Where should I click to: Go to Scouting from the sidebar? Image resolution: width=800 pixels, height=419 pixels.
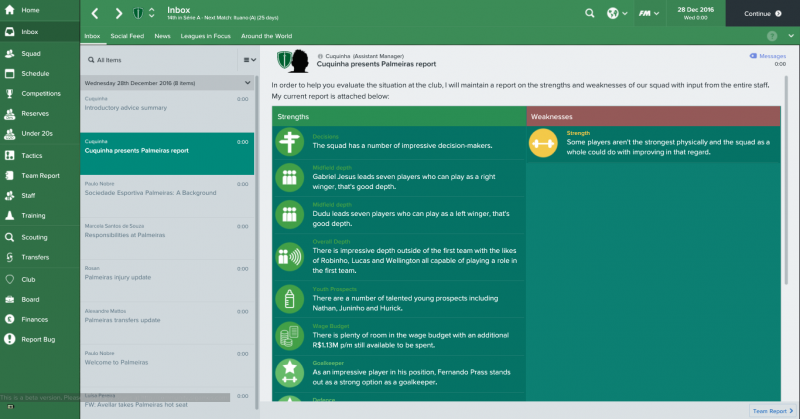(x=33, y=237)
